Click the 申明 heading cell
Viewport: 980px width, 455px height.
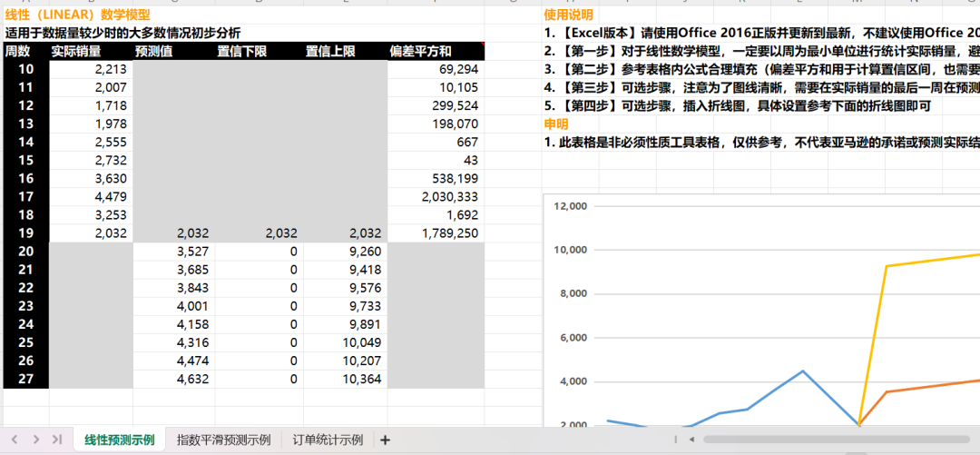pyautogui.click(x=555, y=124)
